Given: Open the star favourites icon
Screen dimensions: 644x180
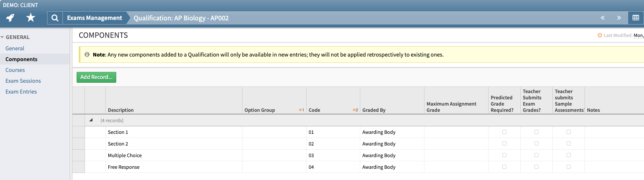Looking at the screenshot, I should pyautogui.click(x=30, y=18).
